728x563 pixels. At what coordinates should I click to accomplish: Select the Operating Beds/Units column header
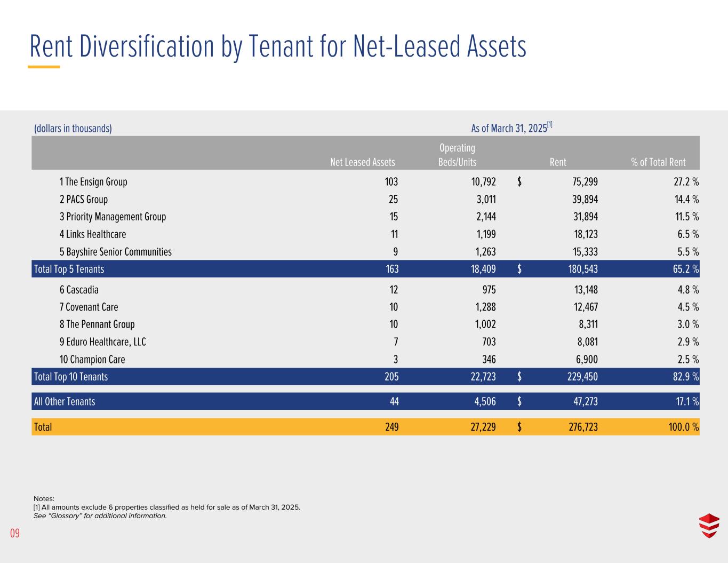click(457, 155)
